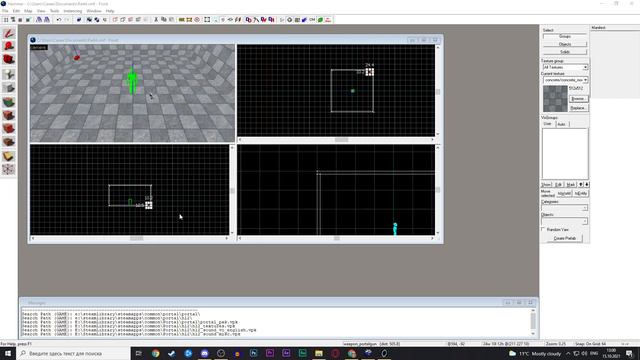Click the Ungroup toolbar icon
This screenshot has width=640, height=360.
[97, 20]
